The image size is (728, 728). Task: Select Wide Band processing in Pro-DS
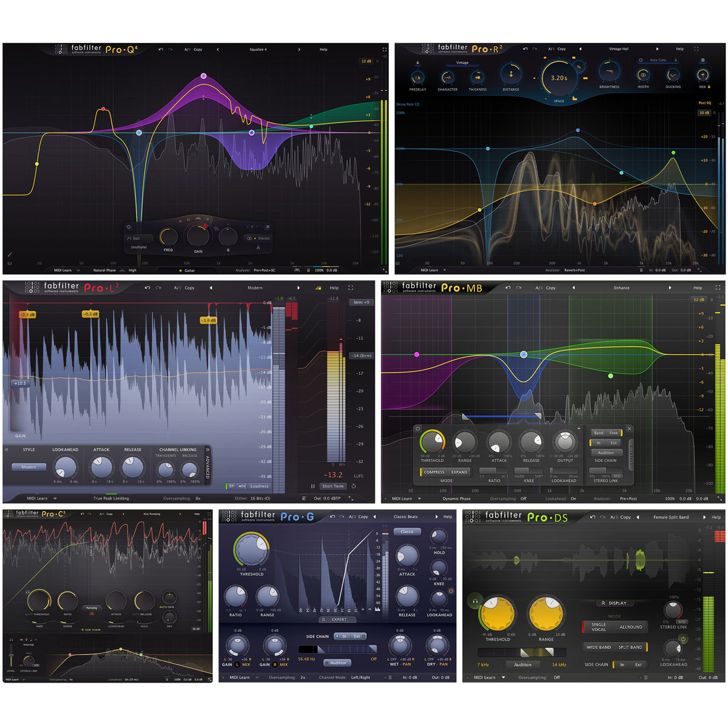tap(598, 647)
